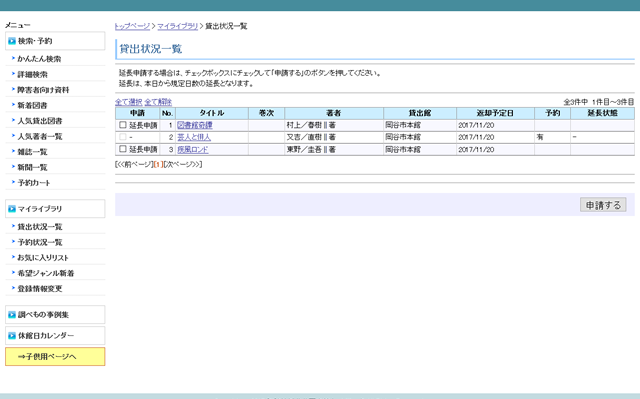Screen dimensions: 640x399
Task: Open the title link in row 3
Action: 193,150
